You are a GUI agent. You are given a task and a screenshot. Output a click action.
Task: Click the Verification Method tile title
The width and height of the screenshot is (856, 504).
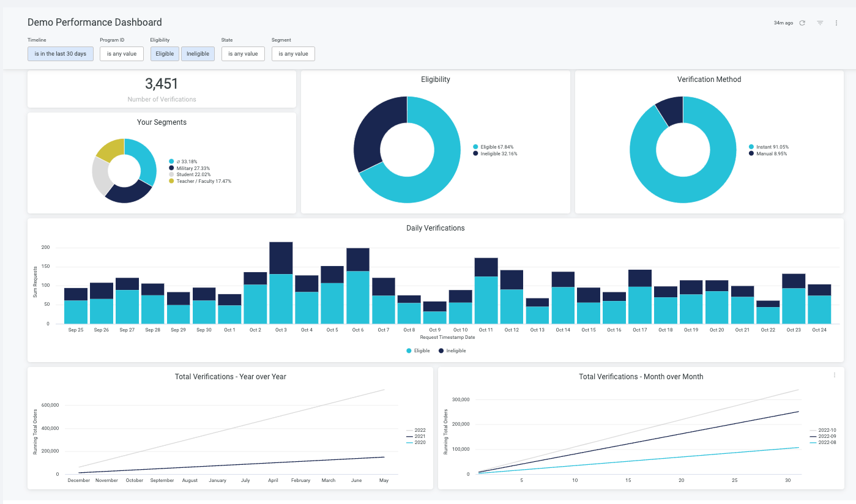709,80
